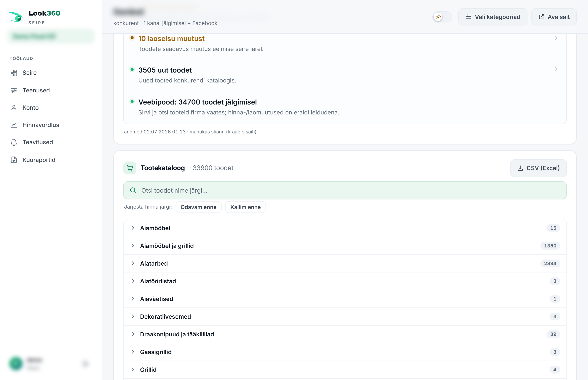This screenshot has width=588, height=380.
Task: Click the Tootekataloog shopping cart icon
Action: pyautogui.click(x=130, y=168)
